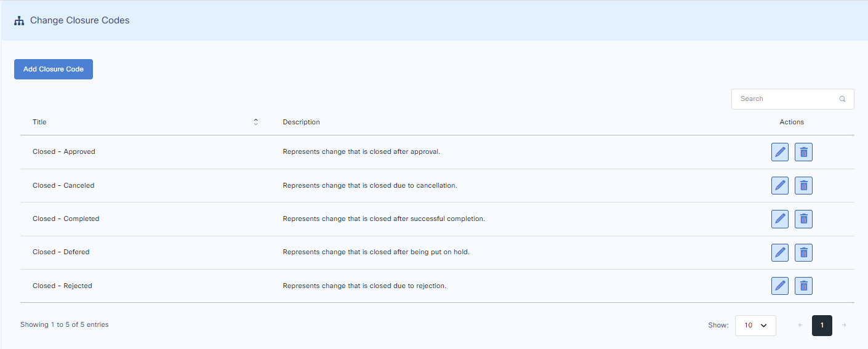Edit the Closed - Completed closure code

[780, 219]
